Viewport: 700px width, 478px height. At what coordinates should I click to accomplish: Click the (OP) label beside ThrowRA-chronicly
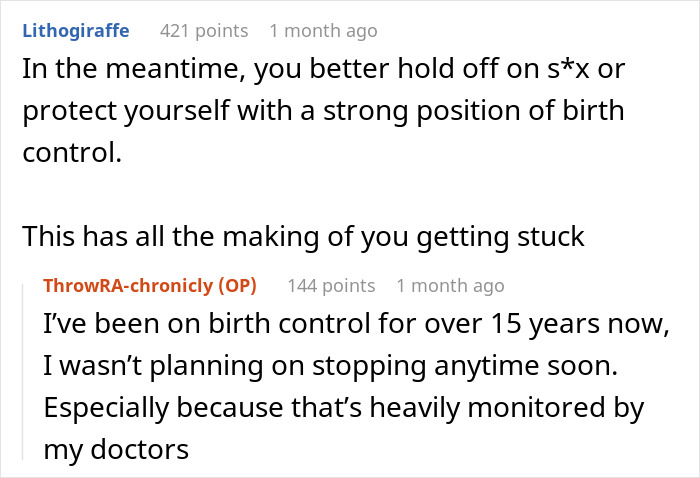[238, 285]
